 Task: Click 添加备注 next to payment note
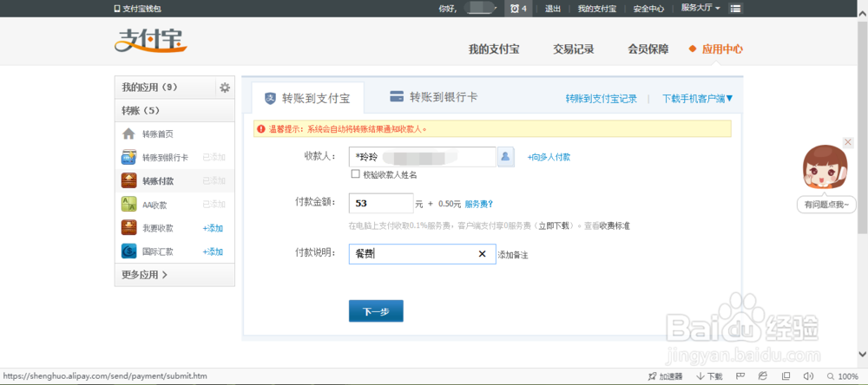513,255
